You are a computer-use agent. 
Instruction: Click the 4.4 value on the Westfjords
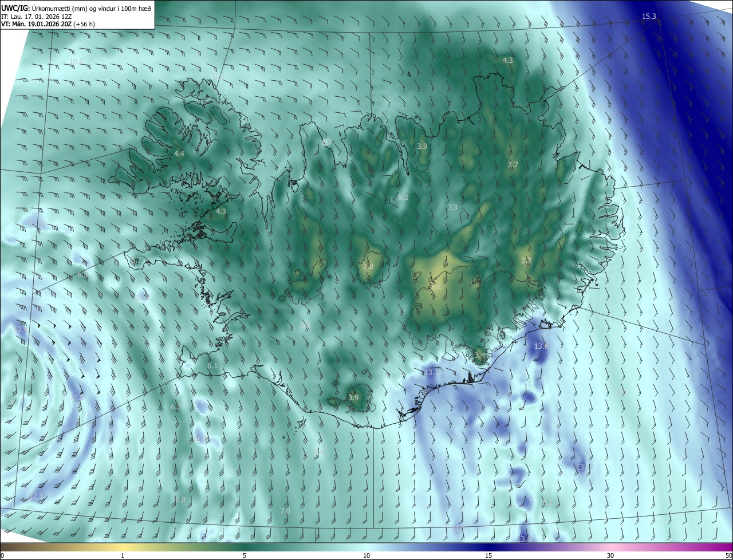pyautogui.click(x=179, y=154)
